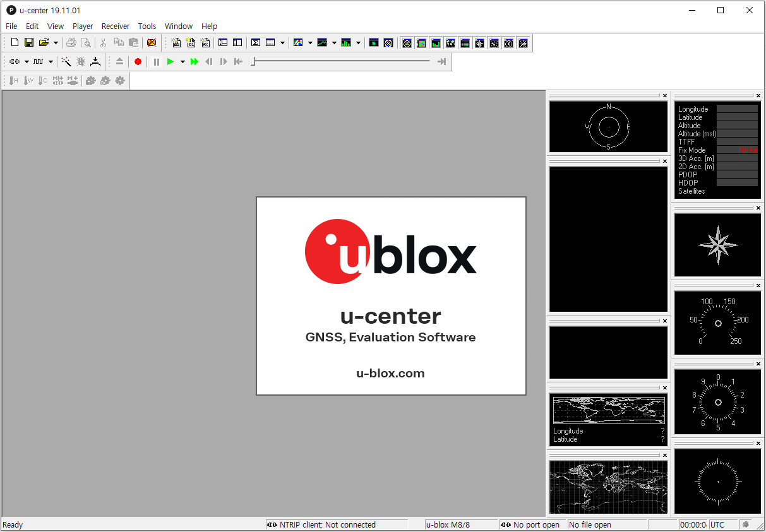766x532 pixels.
Task: Open the Edit menu
Action: click(32, 26)
